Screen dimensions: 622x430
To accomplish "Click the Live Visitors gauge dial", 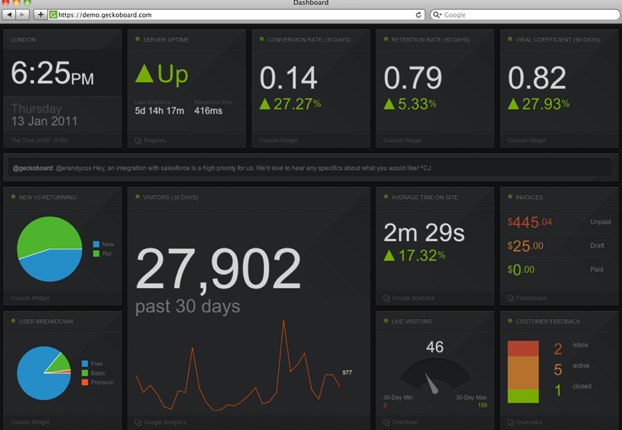I will [x=434, y=380].
